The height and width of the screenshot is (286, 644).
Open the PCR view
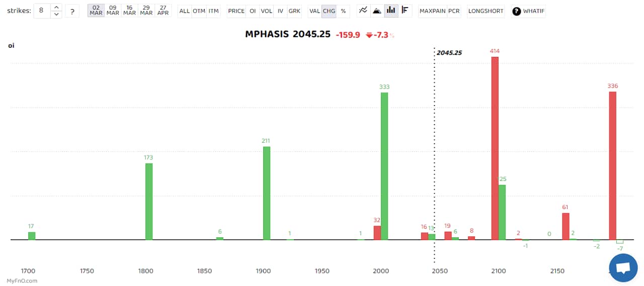coord(454,11)
